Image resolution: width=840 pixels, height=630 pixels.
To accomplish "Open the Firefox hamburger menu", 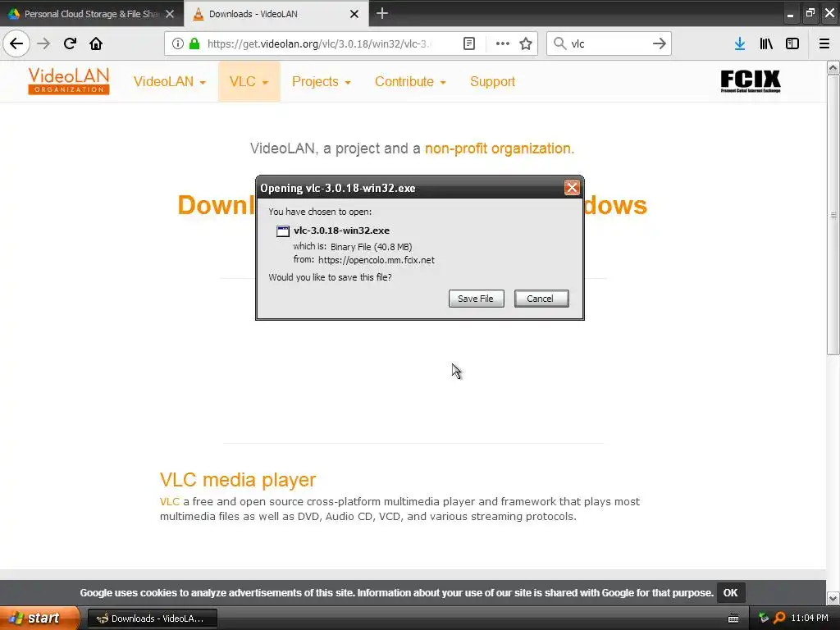I will click(x=824, y=43).
